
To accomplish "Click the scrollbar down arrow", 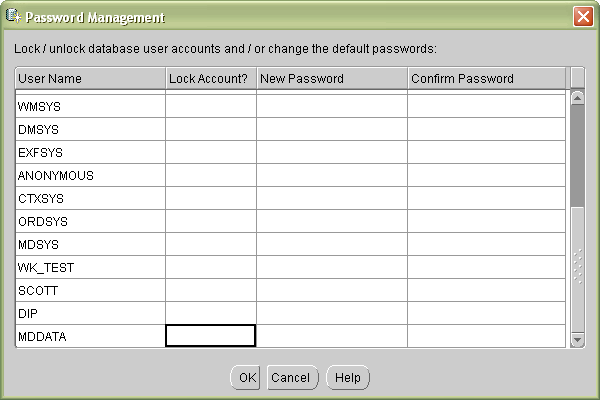I will pos(577,340).
